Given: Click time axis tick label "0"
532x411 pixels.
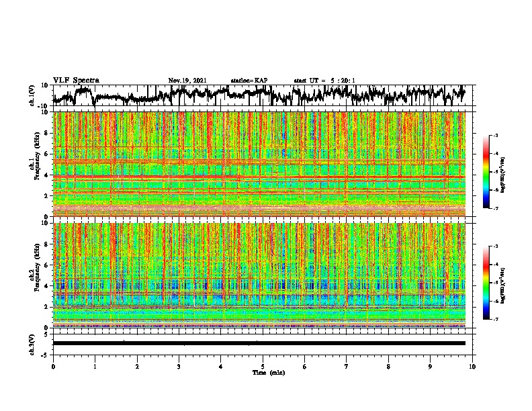Looking at the screenshot, I should (53, 367).
